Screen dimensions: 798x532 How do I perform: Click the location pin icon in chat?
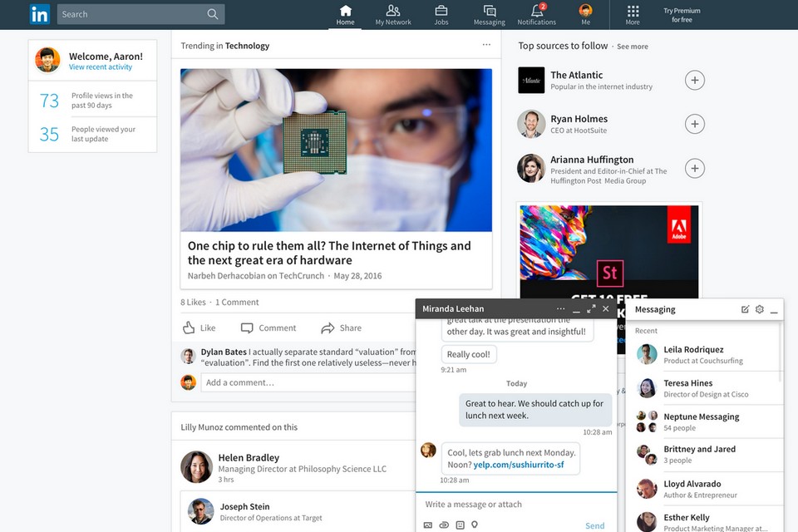tap(475, 525)
